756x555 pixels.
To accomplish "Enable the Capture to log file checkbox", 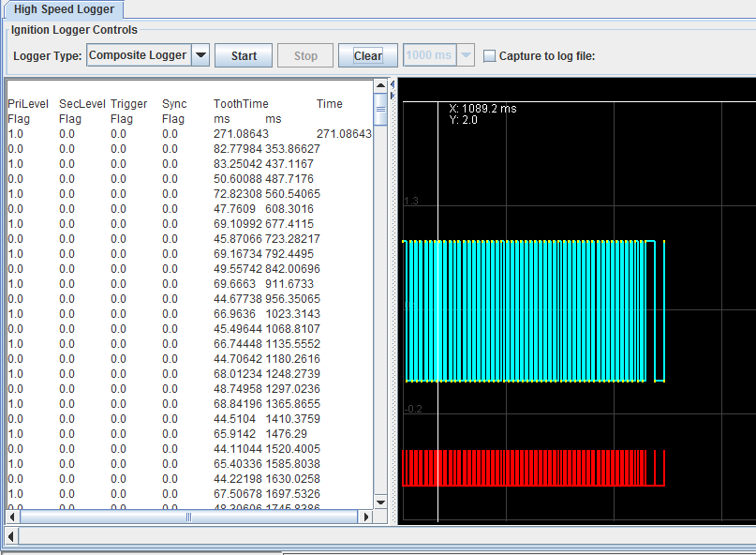I will coord(489,56).
